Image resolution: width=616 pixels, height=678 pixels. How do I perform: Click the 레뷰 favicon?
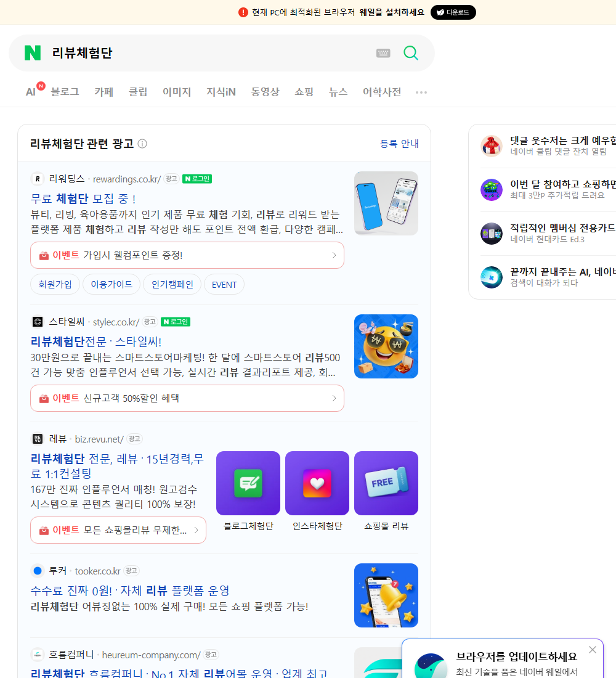tap(38, 439)
